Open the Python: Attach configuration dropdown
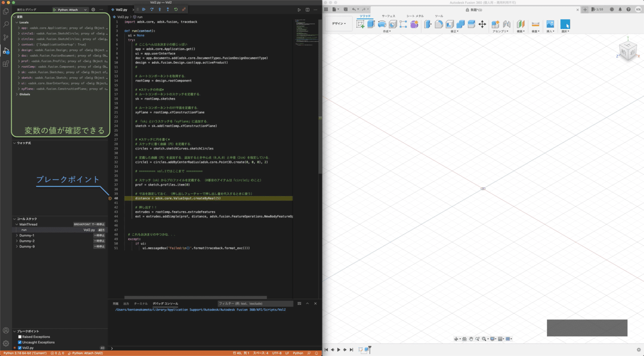644x356 pixels. point(70,10)
